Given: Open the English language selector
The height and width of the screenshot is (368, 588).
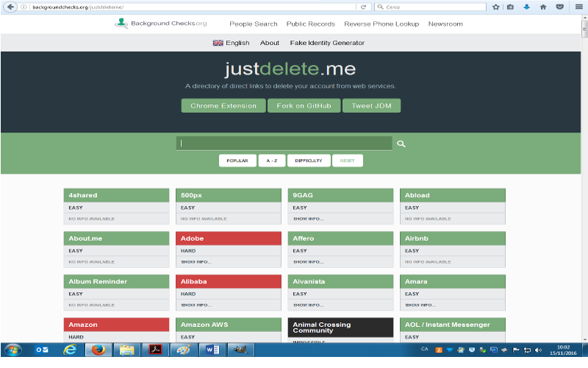Looking at the screenshot, I should [231, 43].
